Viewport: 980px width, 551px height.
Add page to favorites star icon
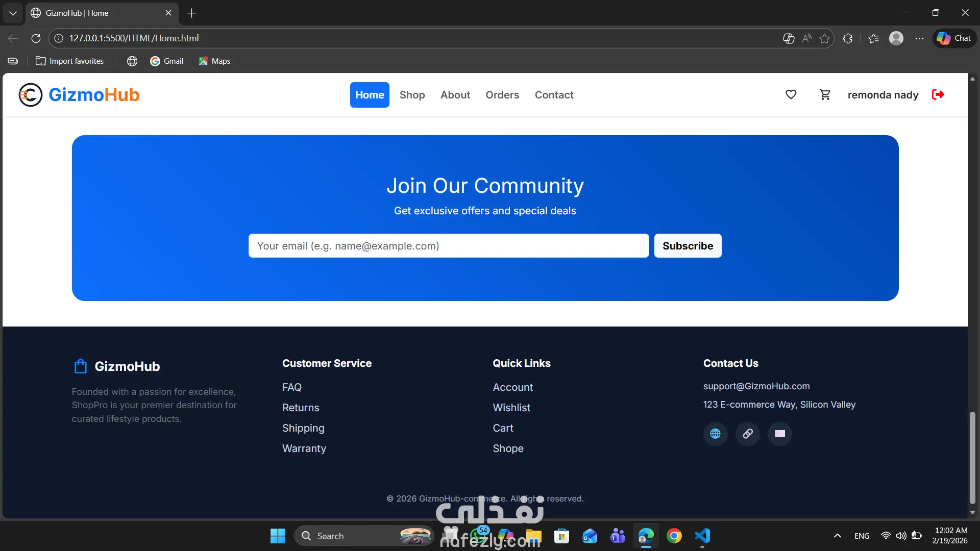coord(824,38)
